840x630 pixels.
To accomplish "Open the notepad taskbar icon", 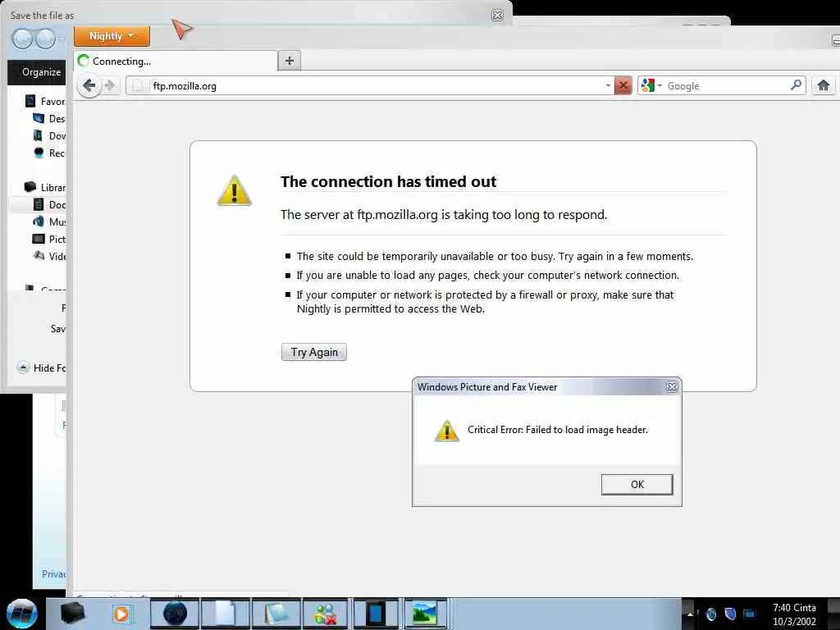I will [276, 614].
